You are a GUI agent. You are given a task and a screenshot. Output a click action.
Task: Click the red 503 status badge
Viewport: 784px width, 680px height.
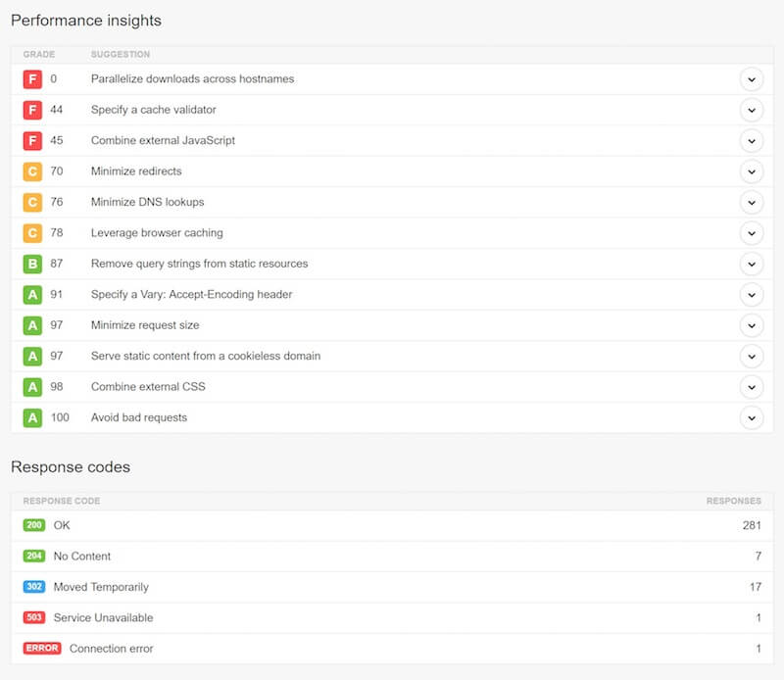tap(34, 617)
